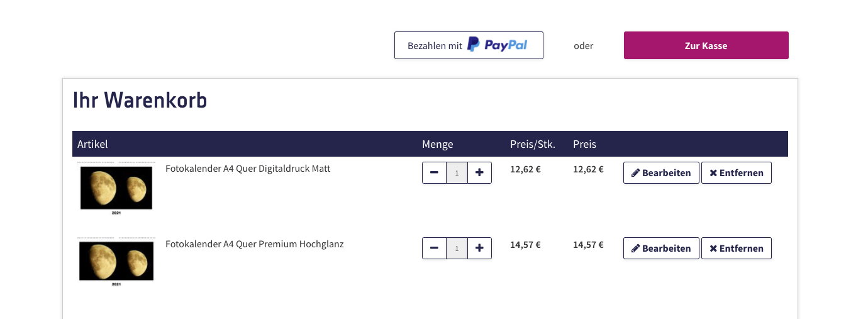Edit the Digitaldruck Matt calendar via Bearbeiten
Screen dimensions: 868x319
pyautogui.click(x=661, y=173)
